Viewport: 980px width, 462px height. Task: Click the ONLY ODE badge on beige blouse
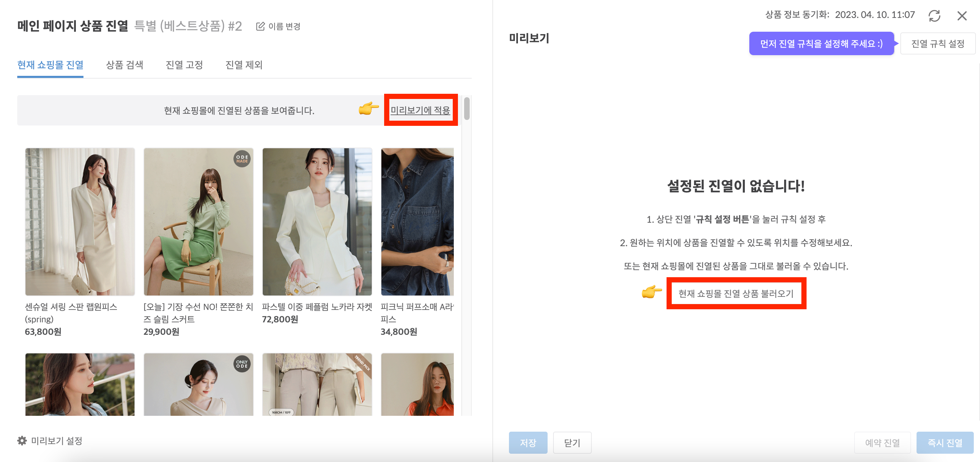click(x=242, y=364)
